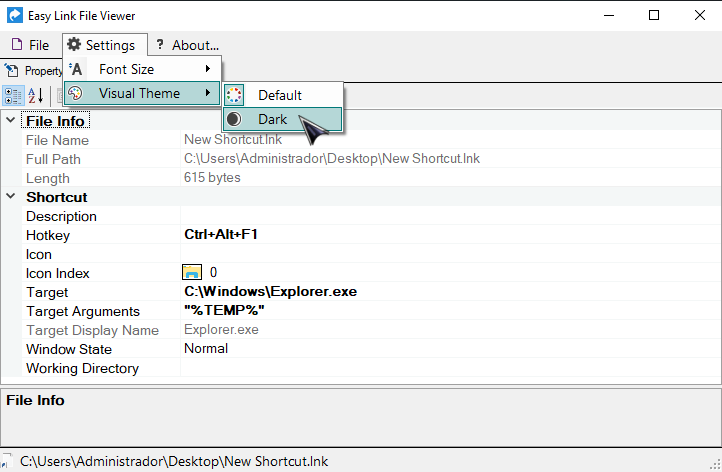Click the C:\Windows\Explorer.exe target value

coord(270,292)
